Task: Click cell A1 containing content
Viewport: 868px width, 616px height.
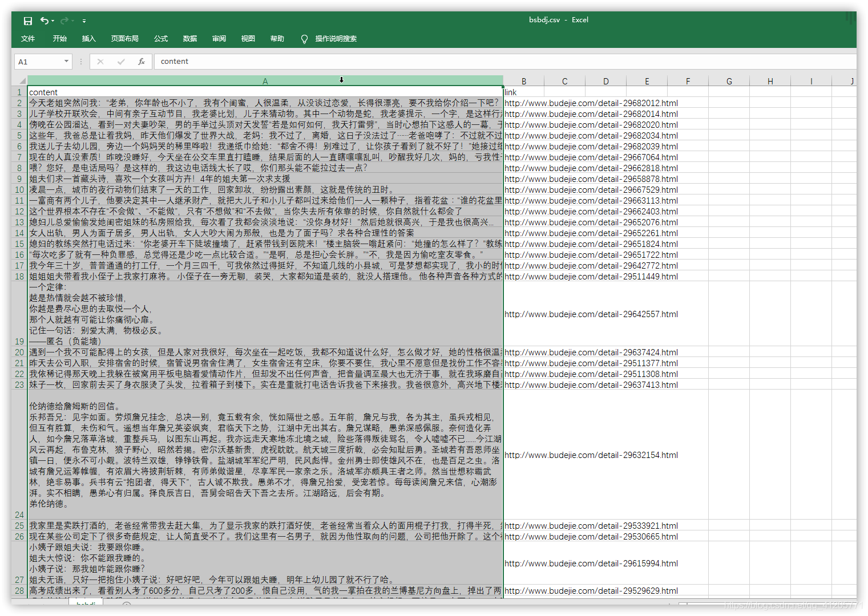Action: pos(265,92)
